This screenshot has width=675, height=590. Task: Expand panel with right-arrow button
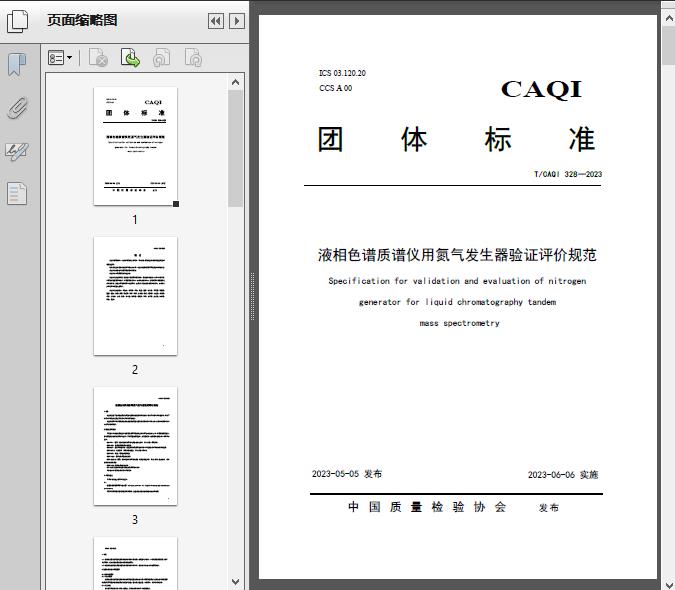(x=237, y=21)
